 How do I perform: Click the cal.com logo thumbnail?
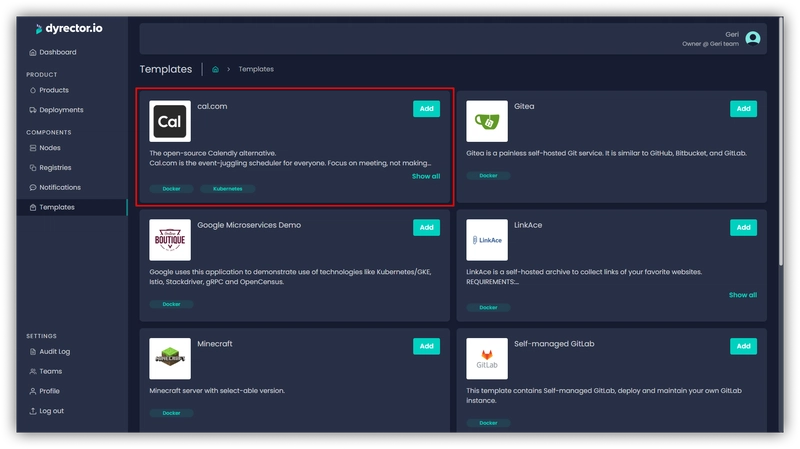[x=170, y=121]
